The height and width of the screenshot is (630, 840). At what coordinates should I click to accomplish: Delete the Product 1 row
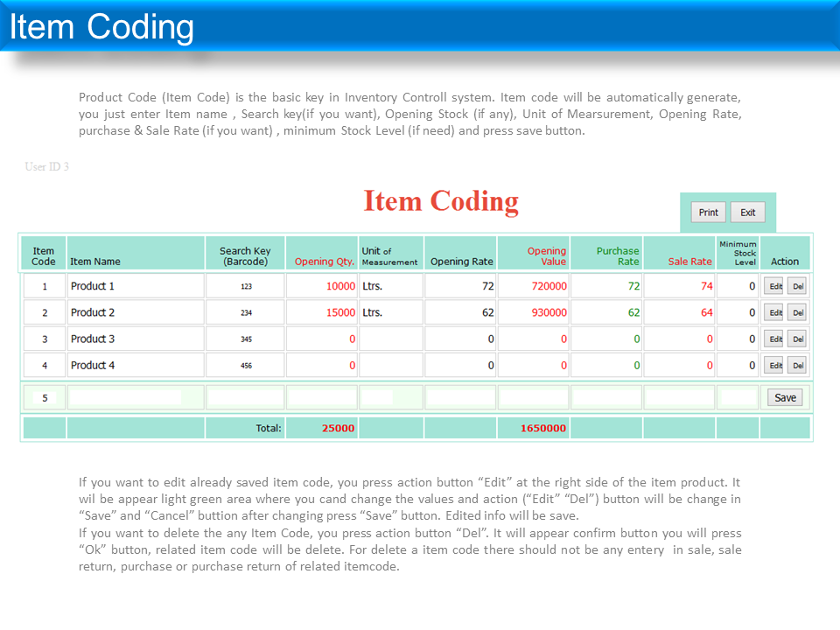(x=797, y=286)
